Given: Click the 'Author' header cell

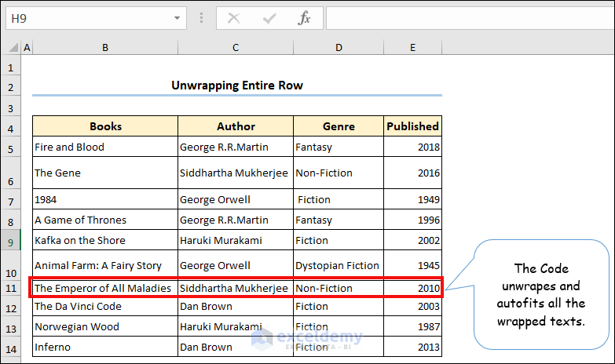Looking at the screenshot, I should tap(236, 126).
